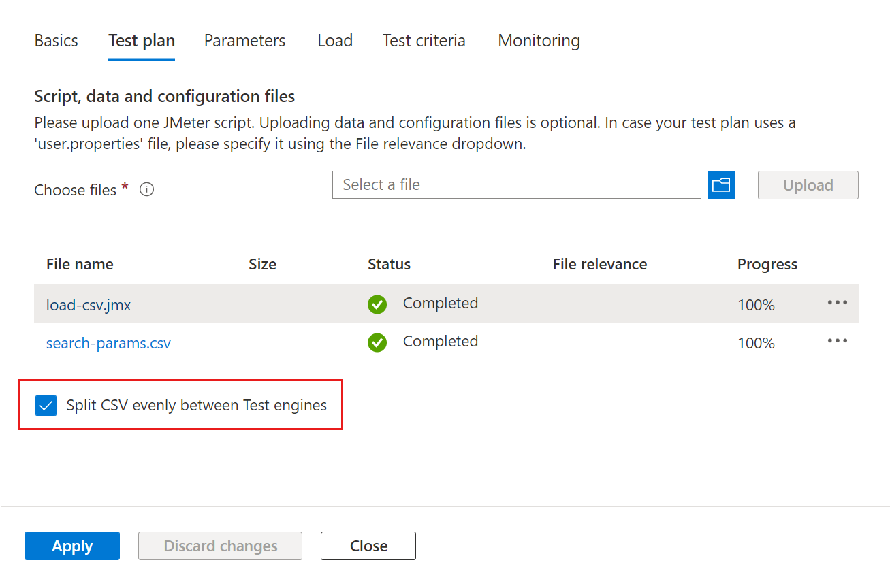The width and height of the screenshot is (890, 588).
Task: Open the info tooltip beside Choose files
Action: (x=146, y=189)
